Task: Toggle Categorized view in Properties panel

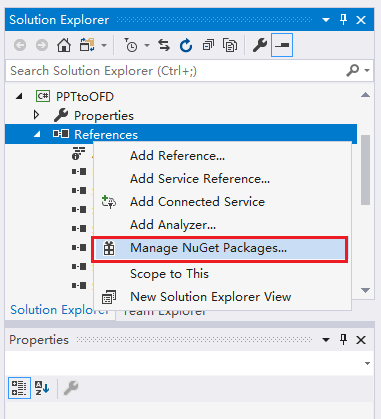Action: click(19, 388)
